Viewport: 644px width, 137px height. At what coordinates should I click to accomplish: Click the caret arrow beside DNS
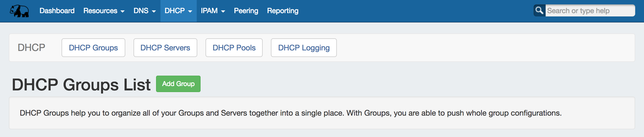click(154, 11)
